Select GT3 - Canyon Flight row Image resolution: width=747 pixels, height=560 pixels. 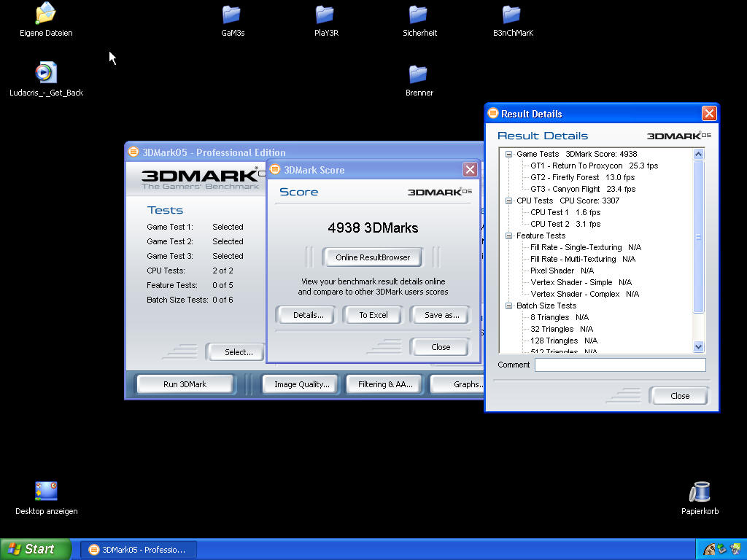pyautogui.click(x=583, y=189)
